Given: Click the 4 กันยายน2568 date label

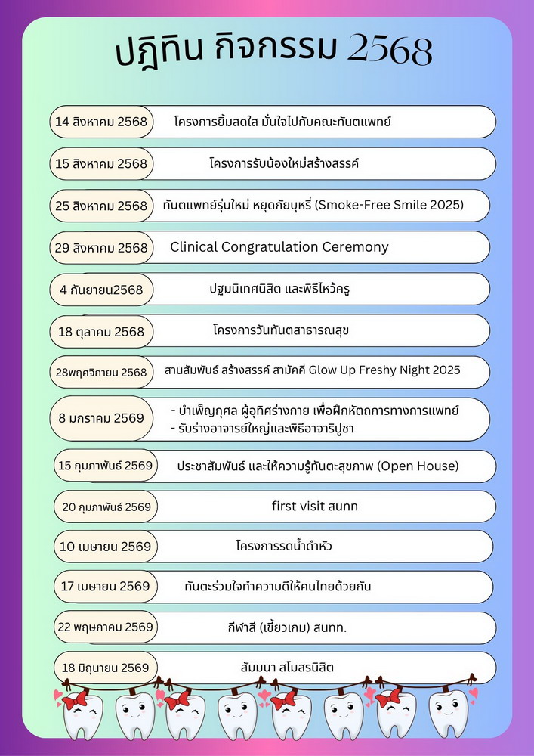Looking at the screenshot, I should coord(101,290).
